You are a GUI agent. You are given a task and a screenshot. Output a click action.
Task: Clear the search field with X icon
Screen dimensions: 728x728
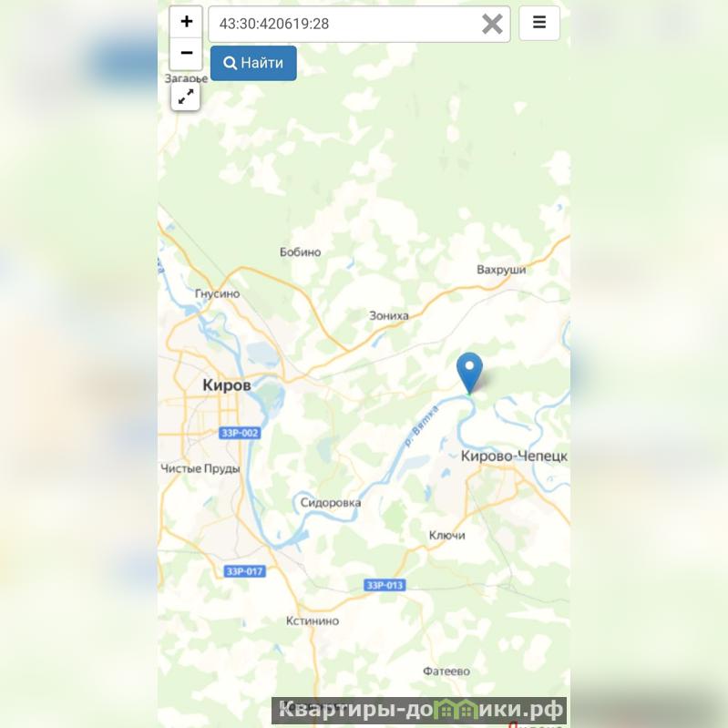coord(492,24)
